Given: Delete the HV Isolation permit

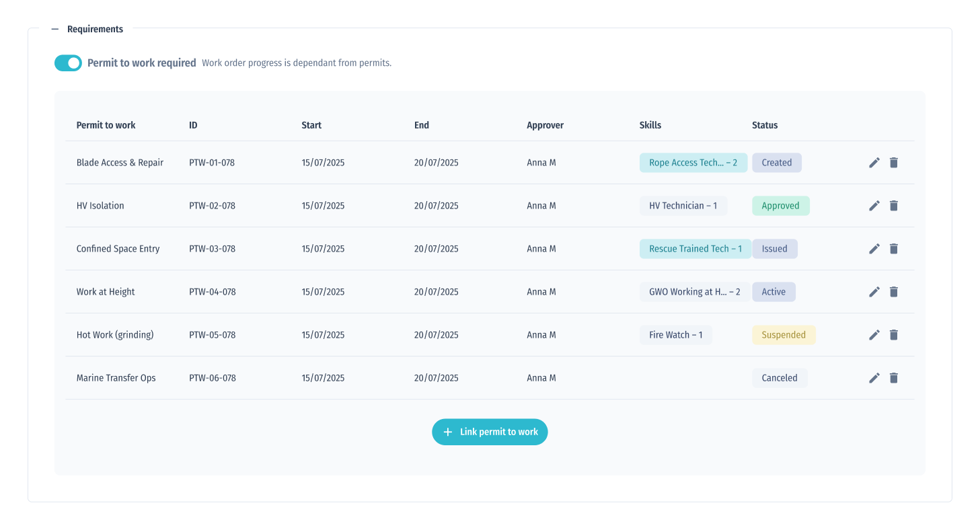Looking at the screenshot, I should 893,206.
